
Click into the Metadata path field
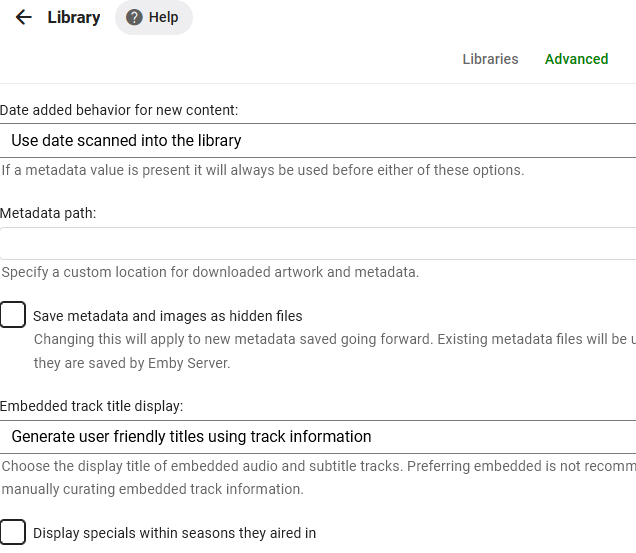click(x=318, y=243)
